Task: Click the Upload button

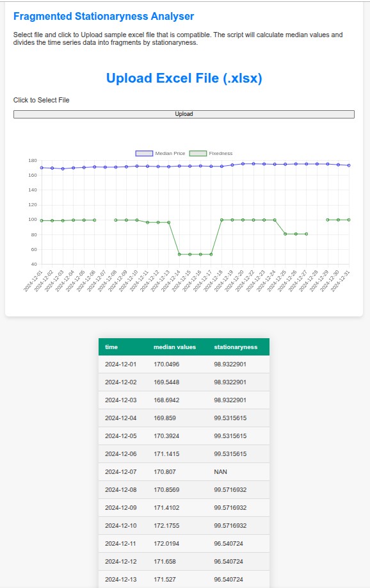Action: 184,114
